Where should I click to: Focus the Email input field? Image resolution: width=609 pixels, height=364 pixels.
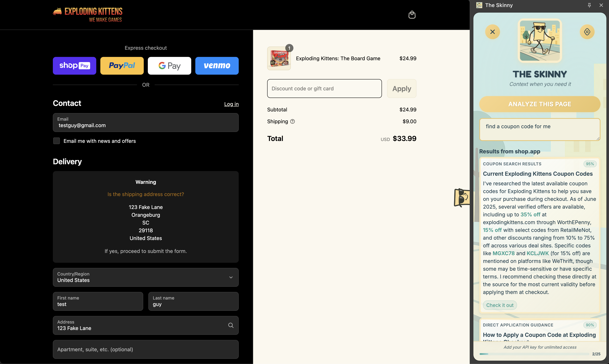146,122
